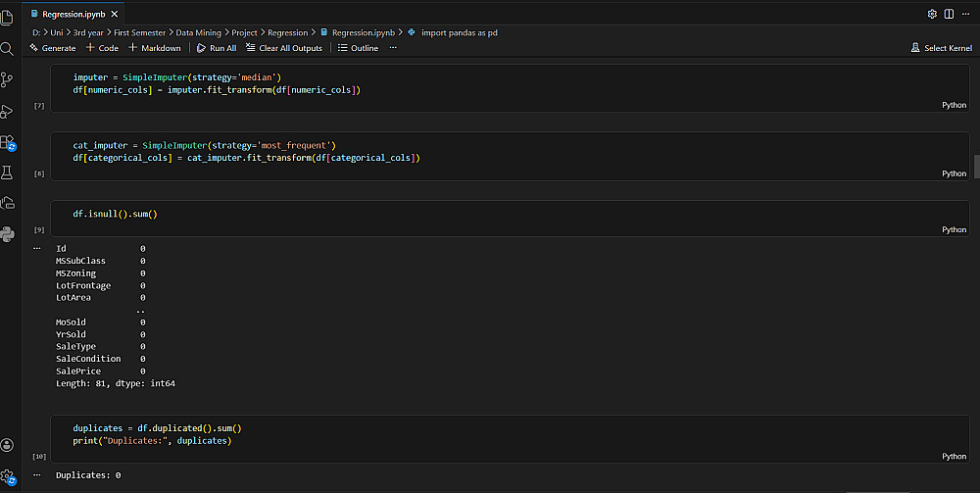Select 'Data Mining' breadcrumb folder

[x=198, y=32]
